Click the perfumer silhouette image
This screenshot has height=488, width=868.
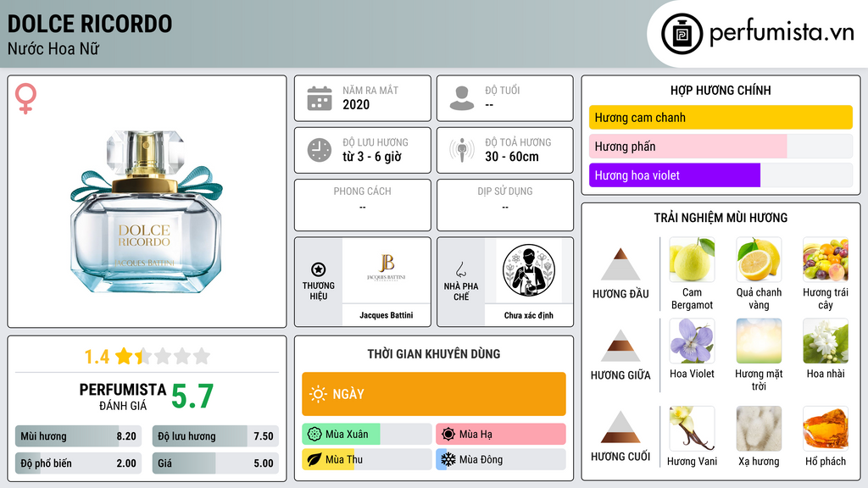click(x=529, y=270)
